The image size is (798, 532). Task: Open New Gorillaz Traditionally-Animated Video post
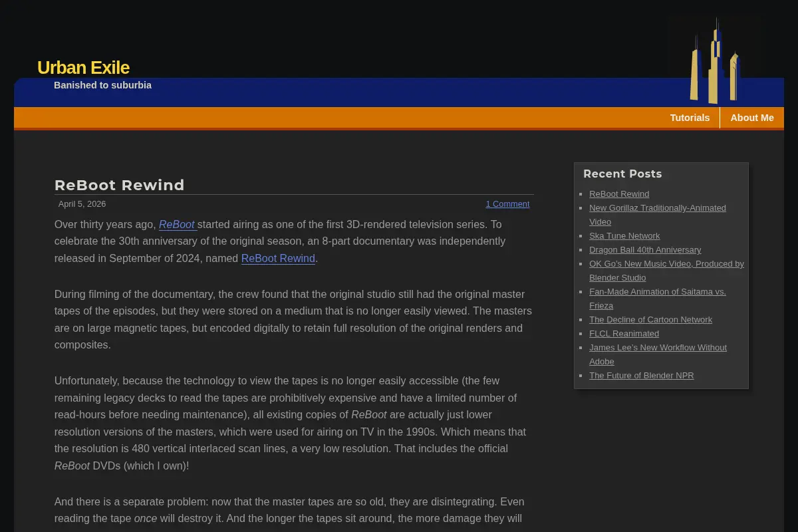pyautogui.click(x=658, y=215)
